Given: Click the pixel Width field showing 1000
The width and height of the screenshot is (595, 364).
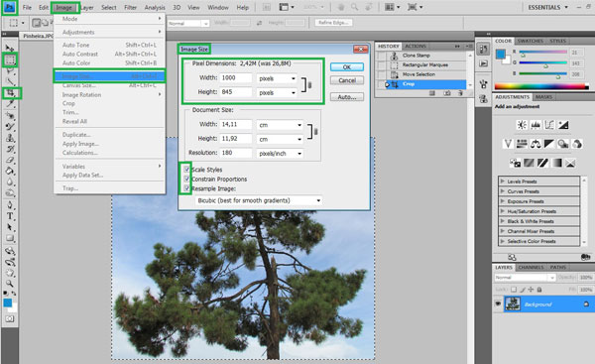Looking at the screenshot, I should coord(236,77).
